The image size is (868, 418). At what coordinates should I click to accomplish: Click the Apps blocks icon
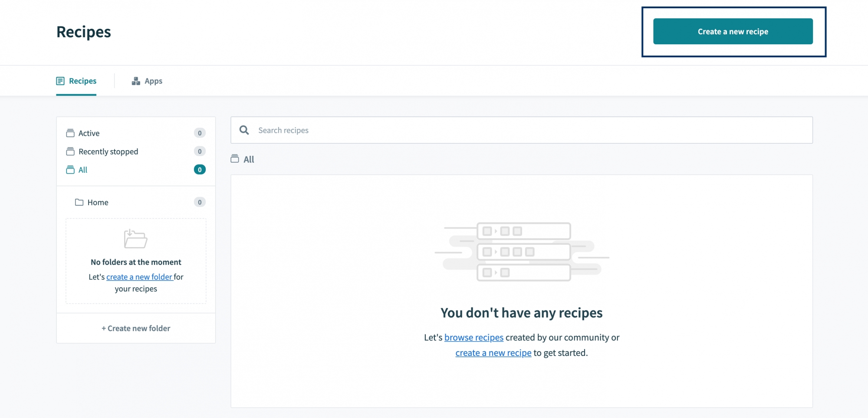tap(136, 81)
